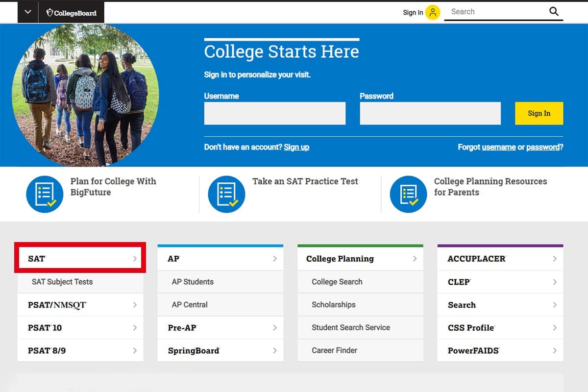Click the SAT Practice Test checklist icon

[x=226, y=194]
